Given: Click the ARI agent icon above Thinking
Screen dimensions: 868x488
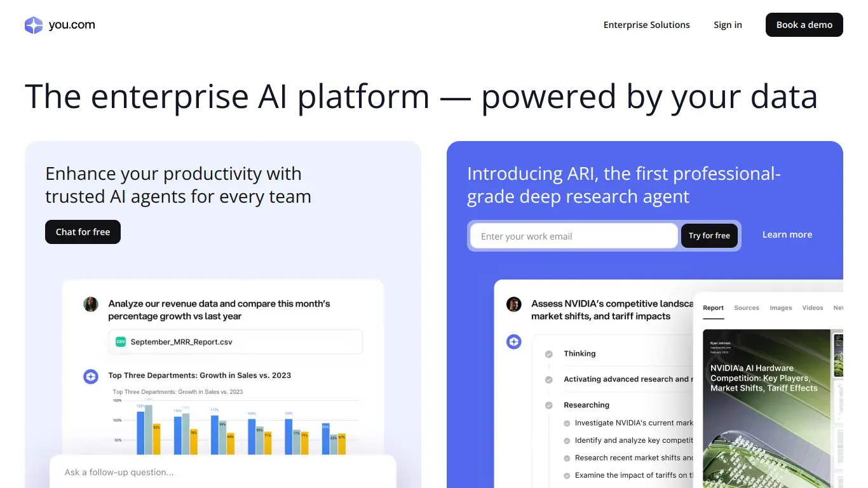Looking at the screenshot, I should (513, 342).
